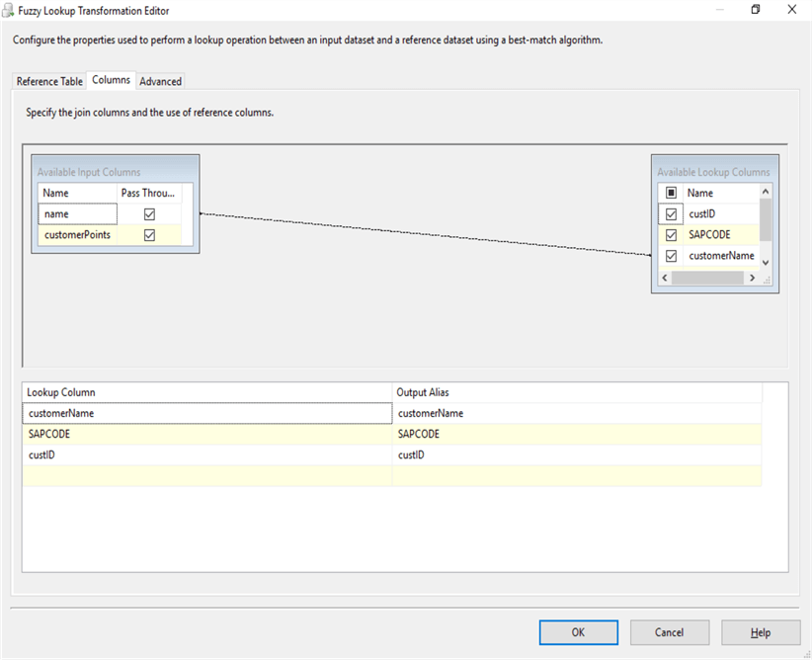812x660 pixels.
Task: Open the Advanced tab
Action: [160, 81]
